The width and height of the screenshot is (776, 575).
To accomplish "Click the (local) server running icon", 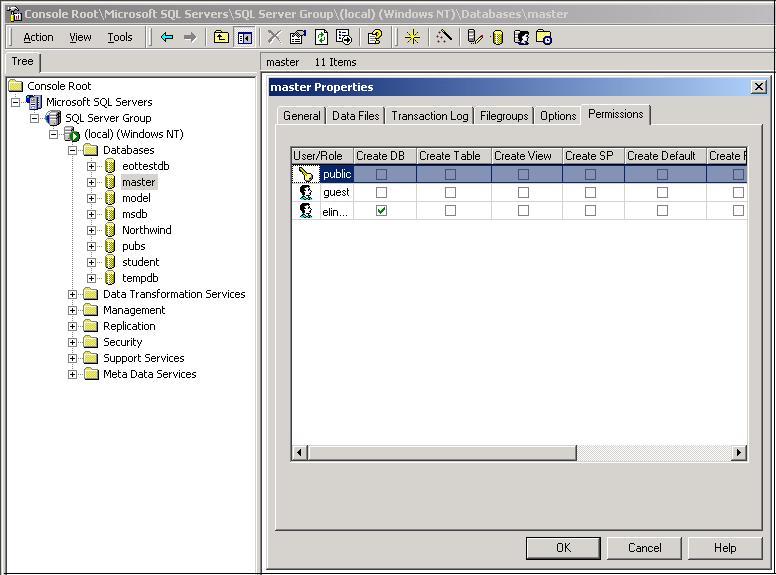I will (x=72, y=134).
